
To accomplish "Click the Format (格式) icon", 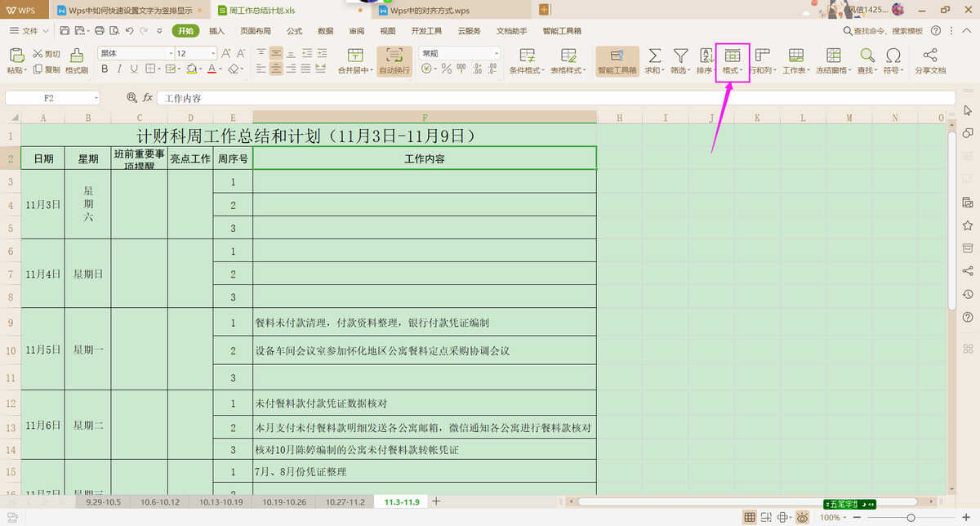I will (733, 55).
